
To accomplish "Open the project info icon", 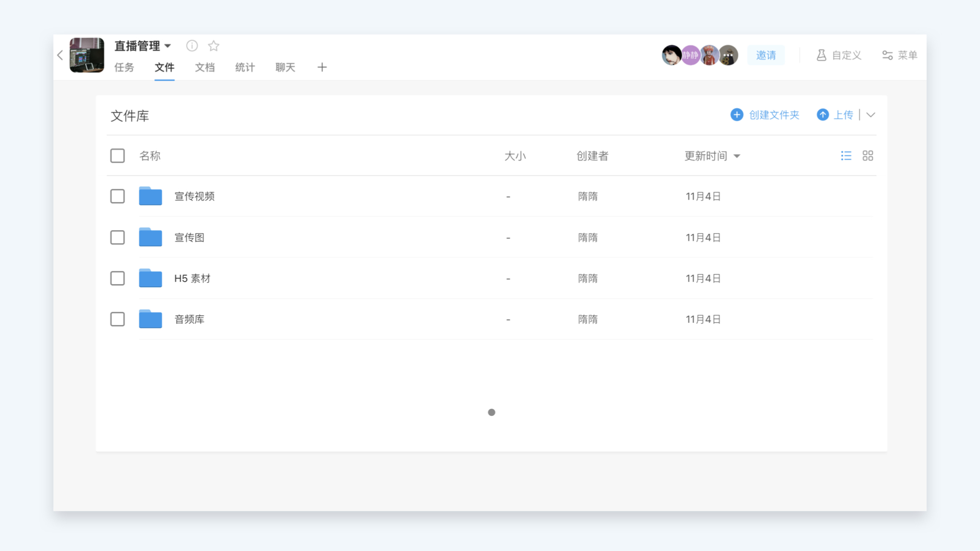I will (192, 46).
